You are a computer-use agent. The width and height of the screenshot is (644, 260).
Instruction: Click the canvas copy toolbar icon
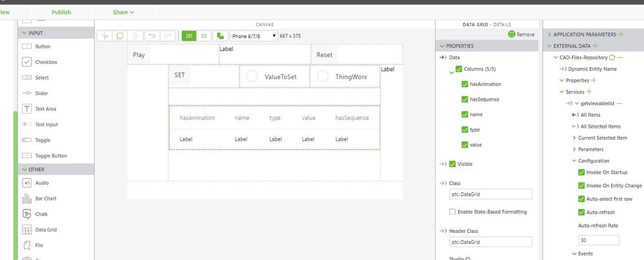(120, 35)
